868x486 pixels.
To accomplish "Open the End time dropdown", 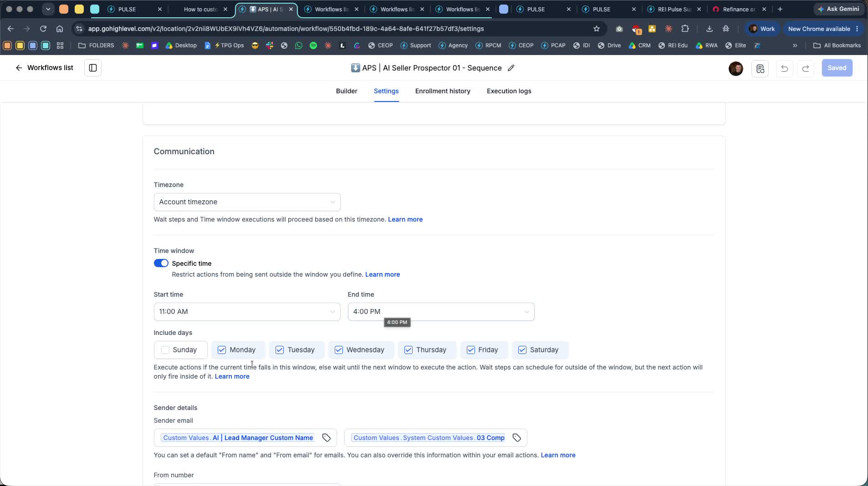I will pyautogui.click(x=441, y=312).
